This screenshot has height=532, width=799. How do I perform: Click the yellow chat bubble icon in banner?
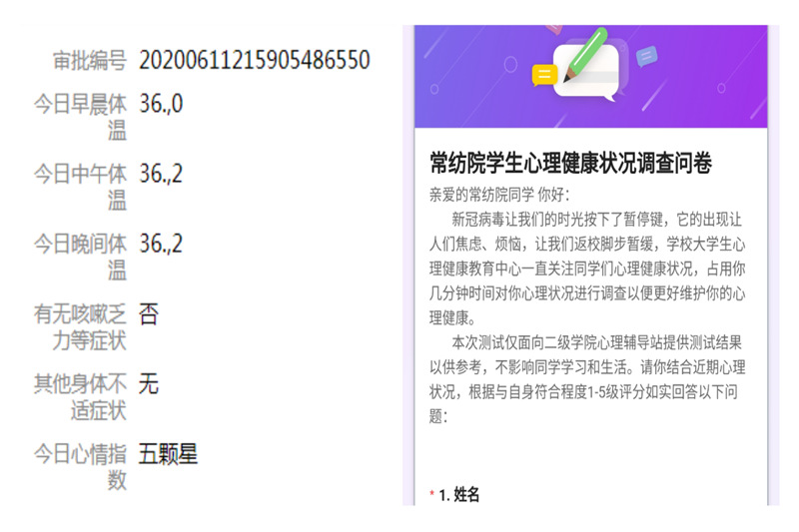(x=543, y=75)
